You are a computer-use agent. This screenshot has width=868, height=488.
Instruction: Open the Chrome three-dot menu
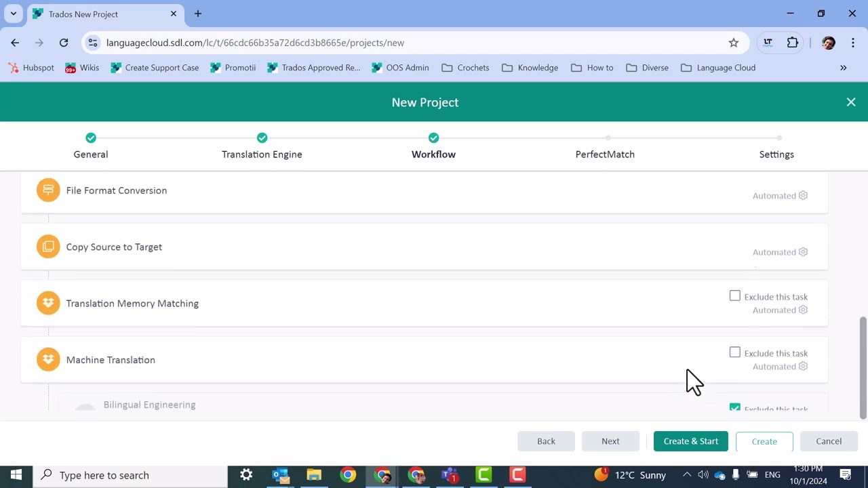coord(852,43)
